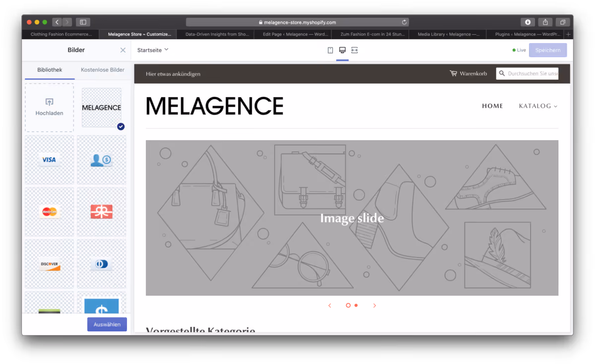This screenshot has width=595, height=364.
Task: Open the Safari share menu
Action: (545, 22)
